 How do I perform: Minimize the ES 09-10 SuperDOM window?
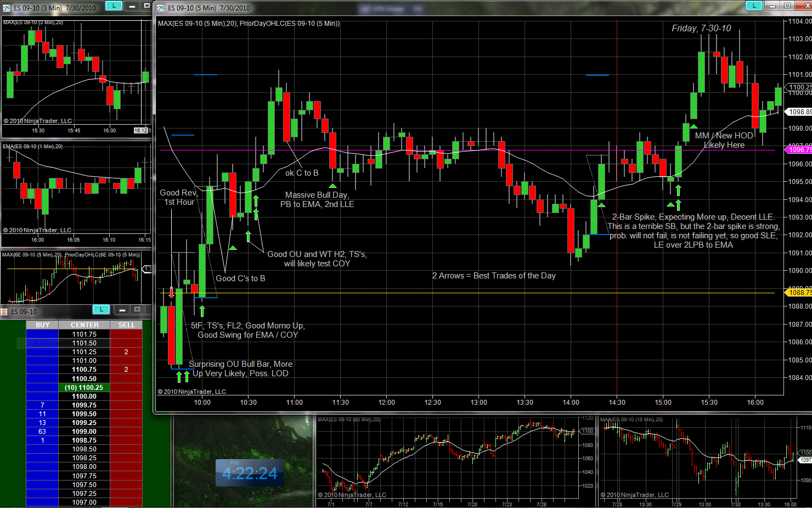[x=122, y=310]
